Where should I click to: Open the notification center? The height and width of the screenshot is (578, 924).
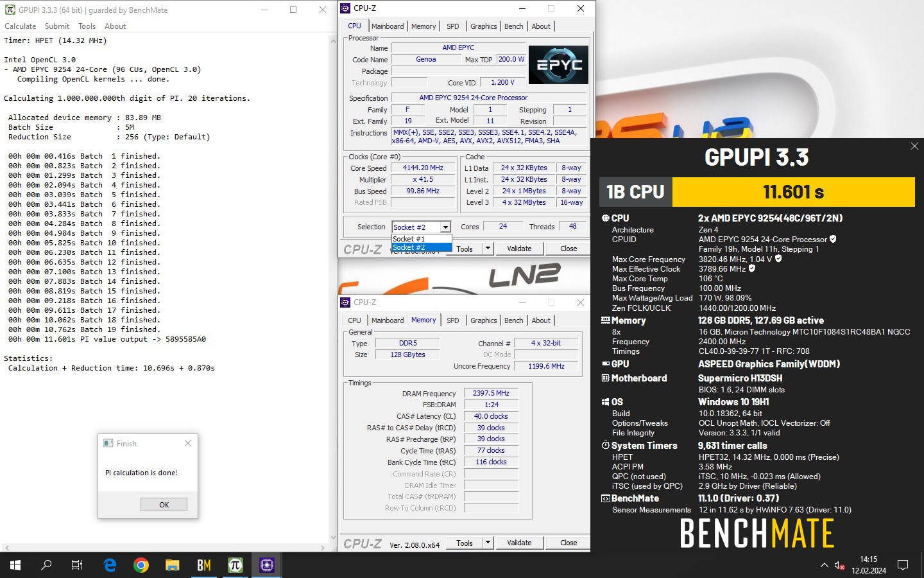[903, 565]
